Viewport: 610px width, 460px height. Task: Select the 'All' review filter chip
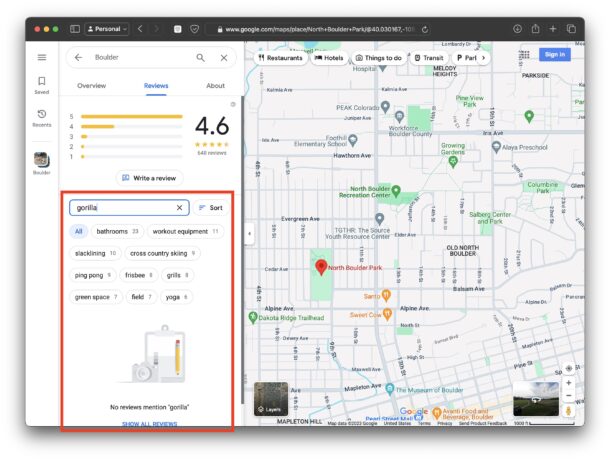click(78, 231)
